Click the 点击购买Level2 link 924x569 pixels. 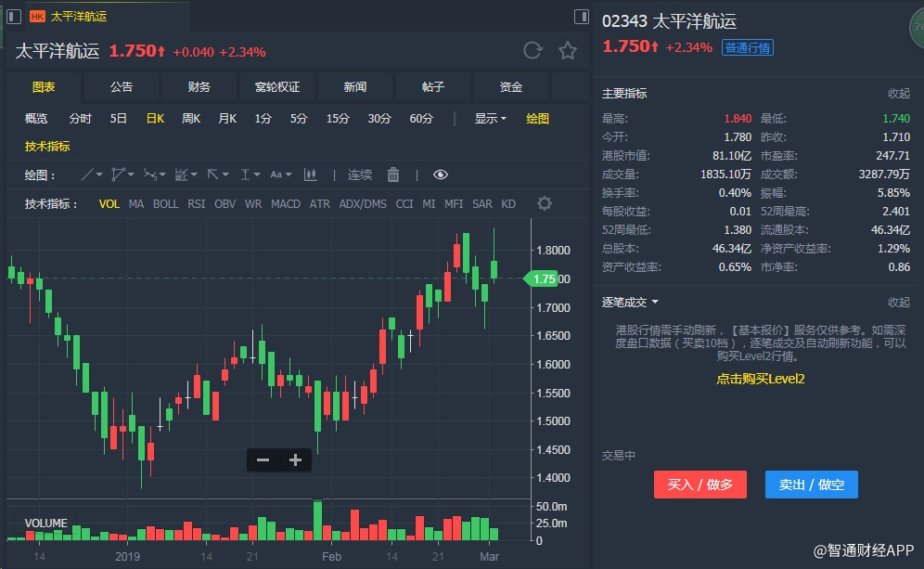[x=760, y=379]
